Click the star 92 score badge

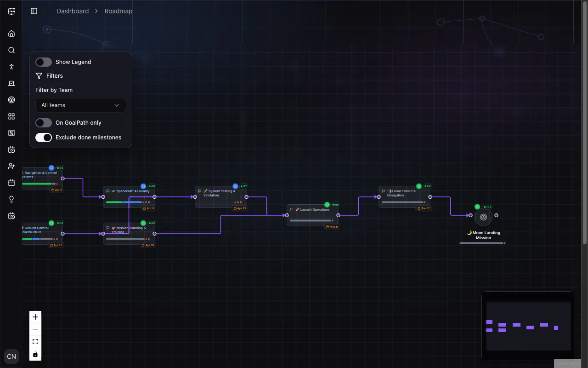(x=243, y=186)
